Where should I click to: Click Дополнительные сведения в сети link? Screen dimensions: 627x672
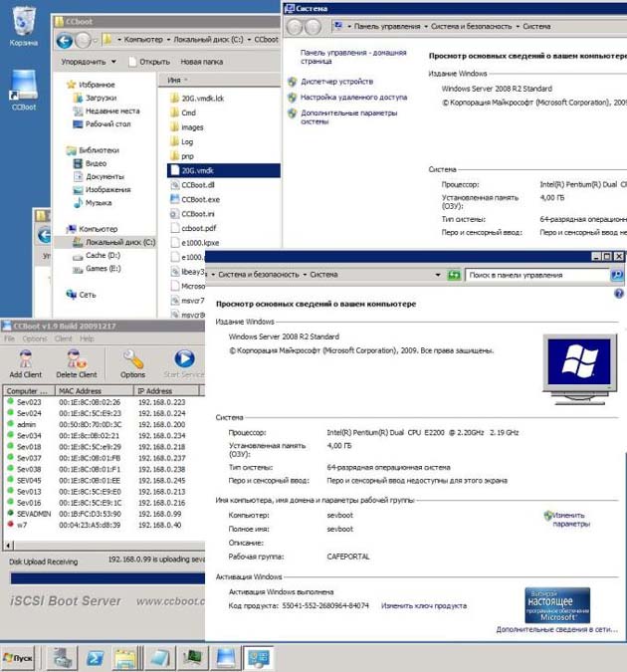556,629
